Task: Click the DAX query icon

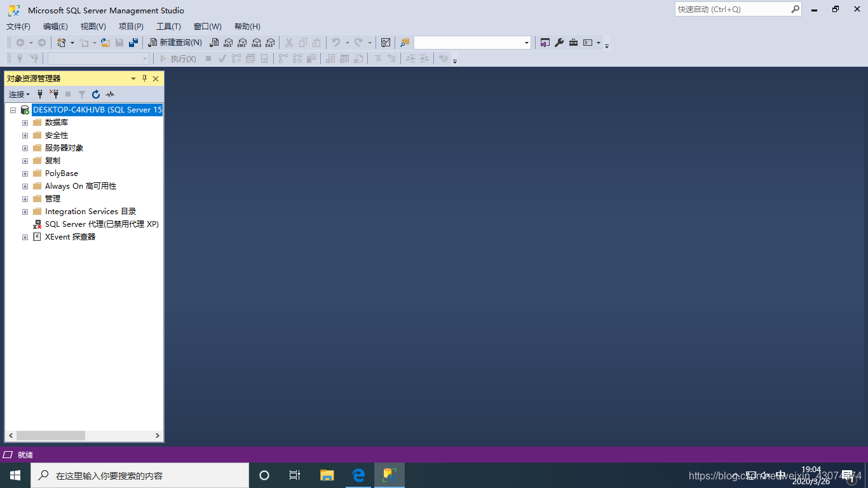Action: [x=270, y=43]
